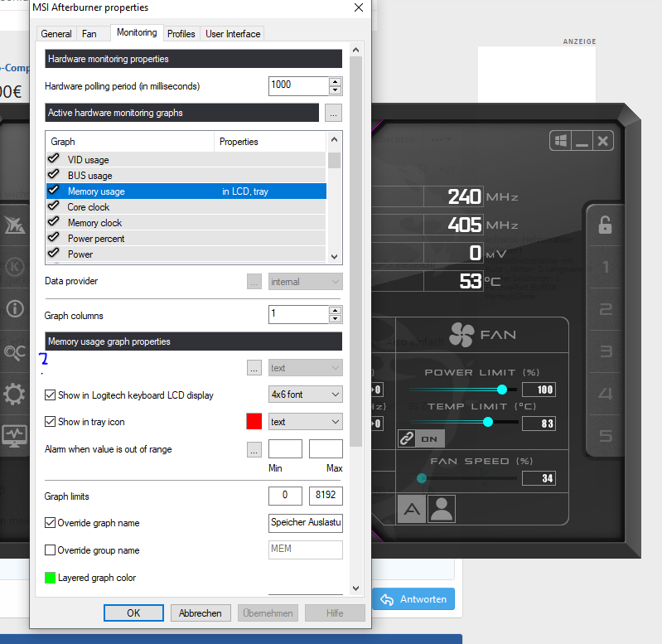Open the hardware monitor icon in sidebar
This screenshot has height=644, width=662.
(x=14, y=436)
